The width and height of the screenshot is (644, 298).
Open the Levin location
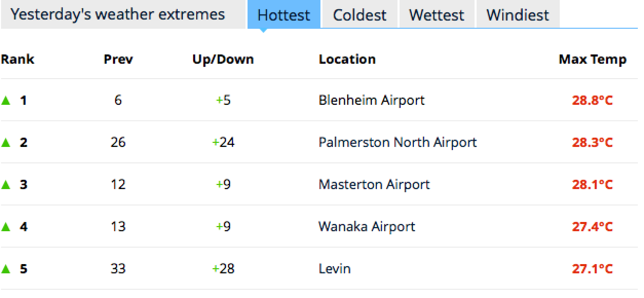pos(334,268)
